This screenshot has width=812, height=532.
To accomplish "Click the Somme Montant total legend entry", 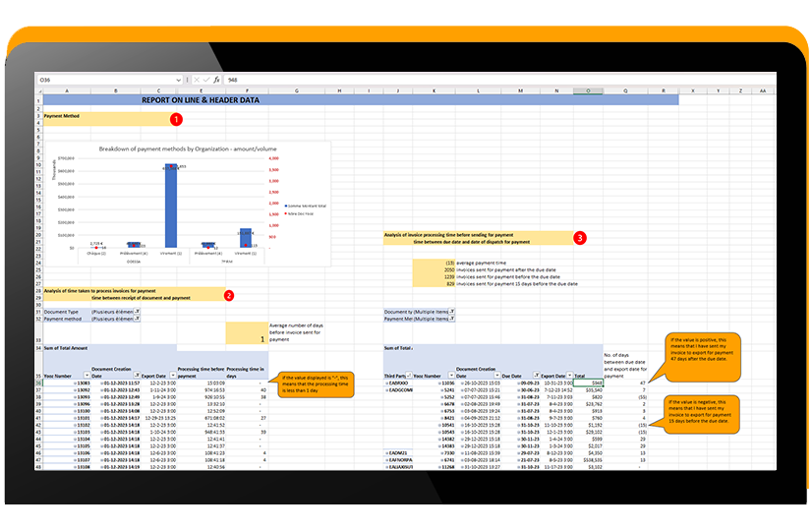I will coord(306,207).
